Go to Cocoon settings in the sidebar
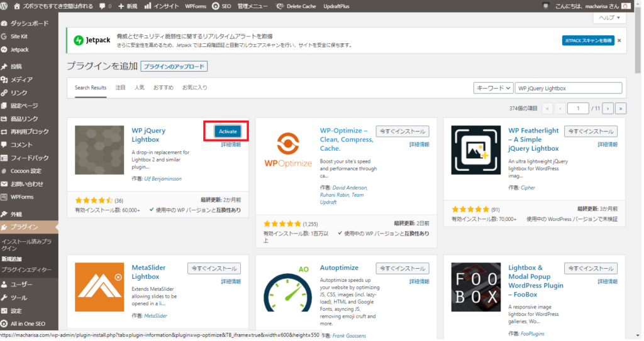The height and width of the screenshot is (341, 644). pos(26,171)
